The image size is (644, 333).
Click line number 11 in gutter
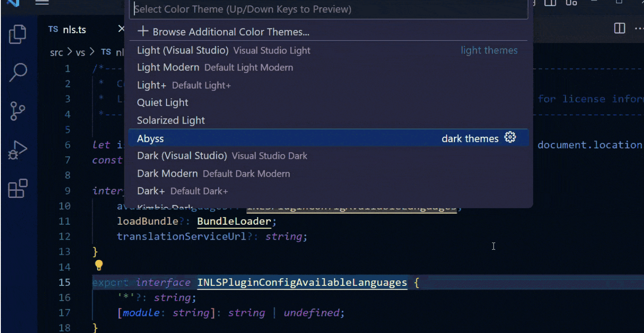pos(65,221)
